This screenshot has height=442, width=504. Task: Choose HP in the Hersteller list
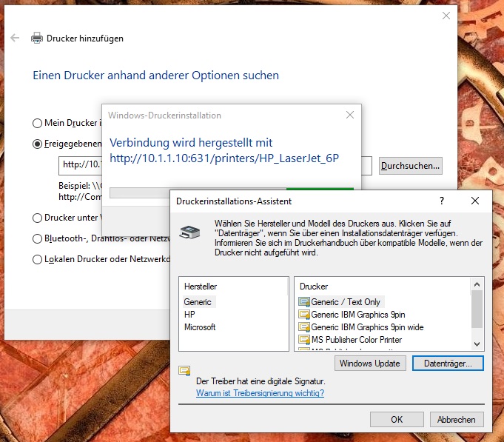tap(189, 314)
